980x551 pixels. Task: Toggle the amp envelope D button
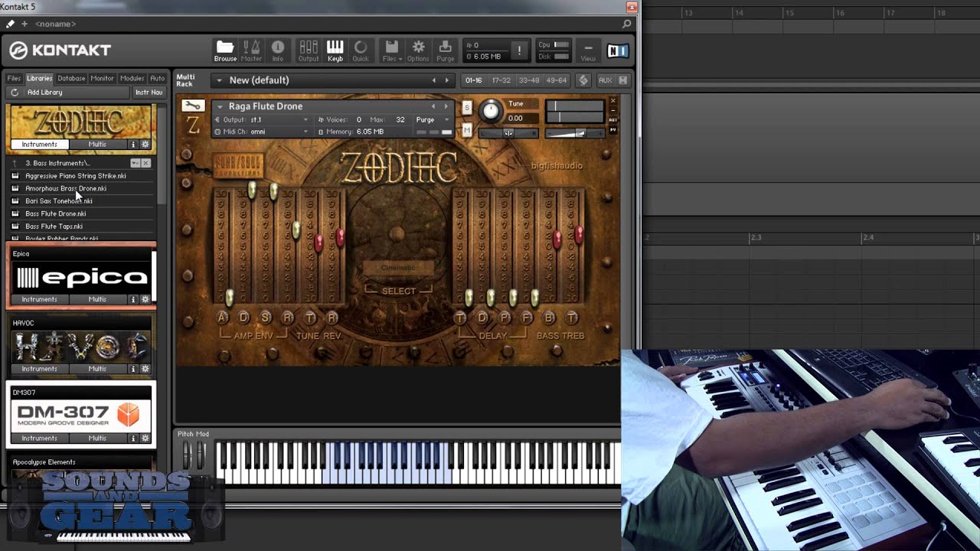tap(244, 318)
